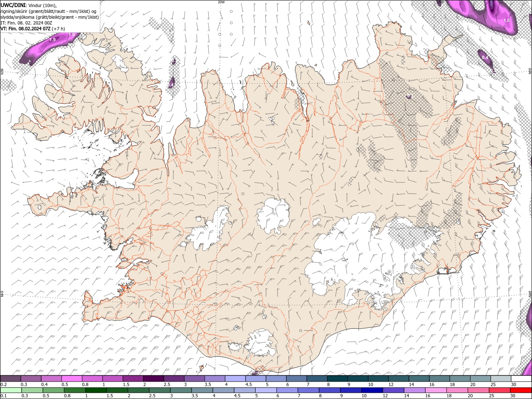Select the white 30 swatch in top legend row
This screenshot has width=532, height=399.
(521, 379)
